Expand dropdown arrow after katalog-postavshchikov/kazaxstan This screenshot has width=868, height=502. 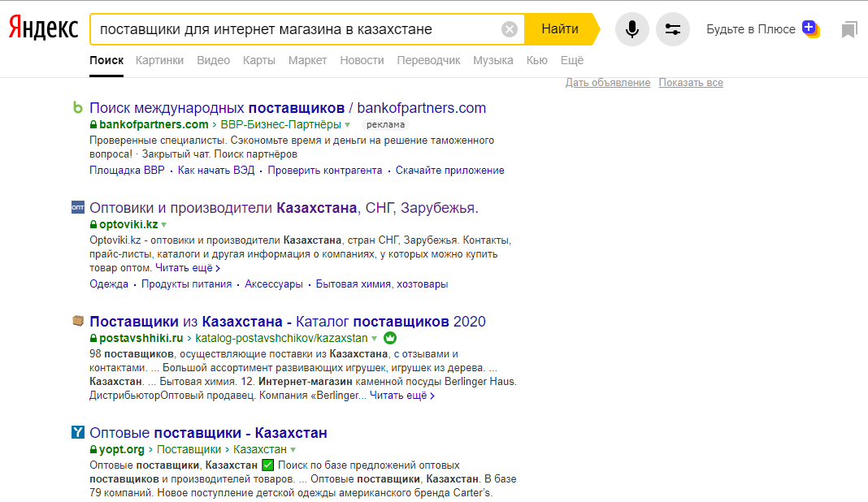tap(374, 338)
